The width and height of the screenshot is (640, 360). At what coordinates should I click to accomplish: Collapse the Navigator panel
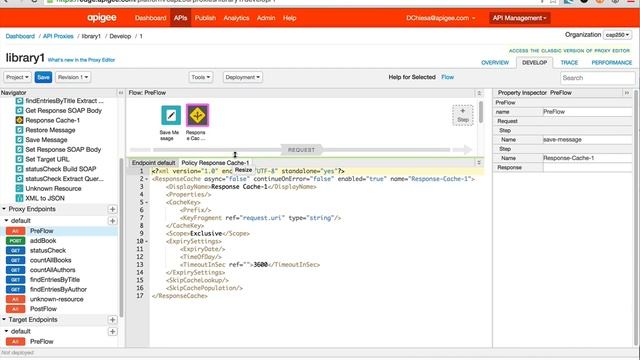pyautogui.click(x=121, y=93)
